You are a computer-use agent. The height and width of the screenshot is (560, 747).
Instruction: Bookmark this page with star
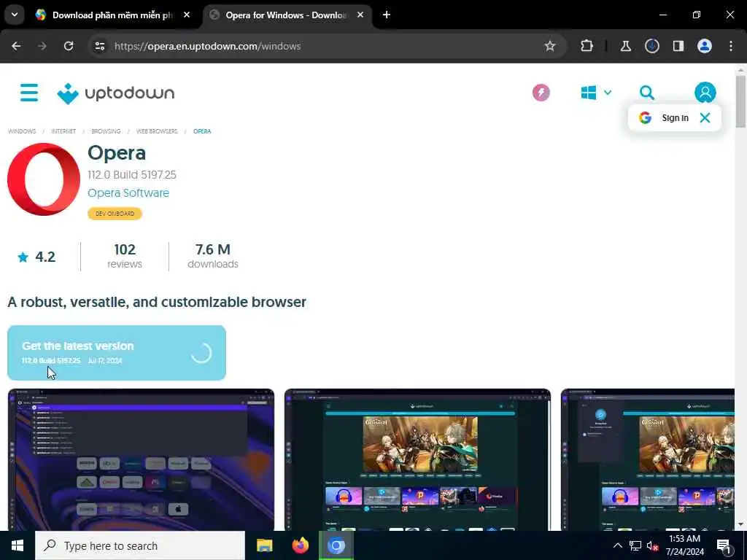[550, 46]
